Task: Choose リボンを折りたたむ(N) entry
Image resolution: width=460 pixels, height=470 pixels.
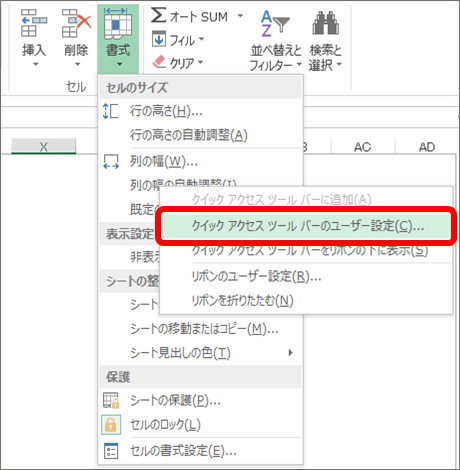Action: pos(306,300)
